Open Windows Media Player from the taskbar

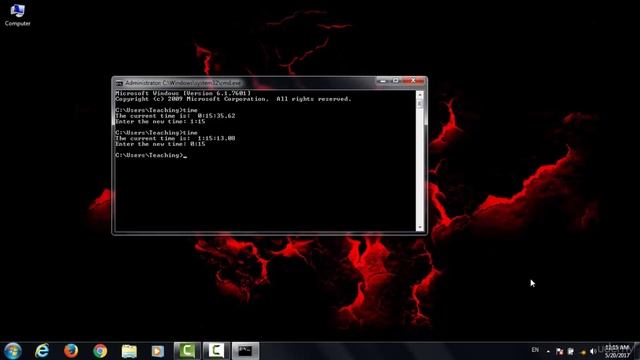[158, 351]
